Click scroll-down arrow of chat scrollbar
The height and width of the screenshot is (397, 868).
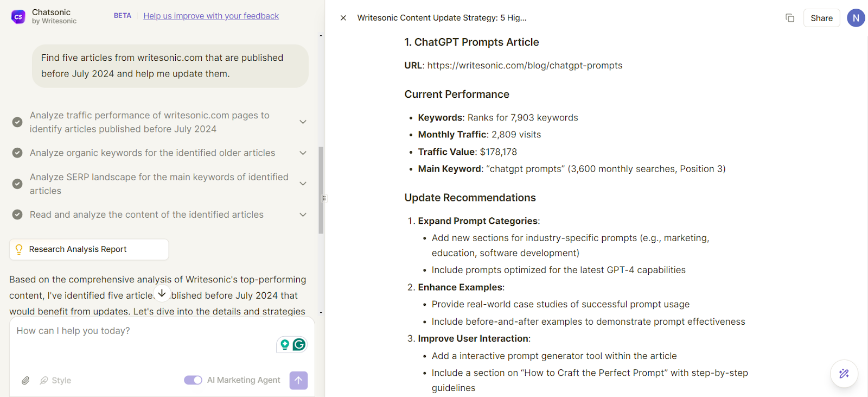(x=321, y=313)
